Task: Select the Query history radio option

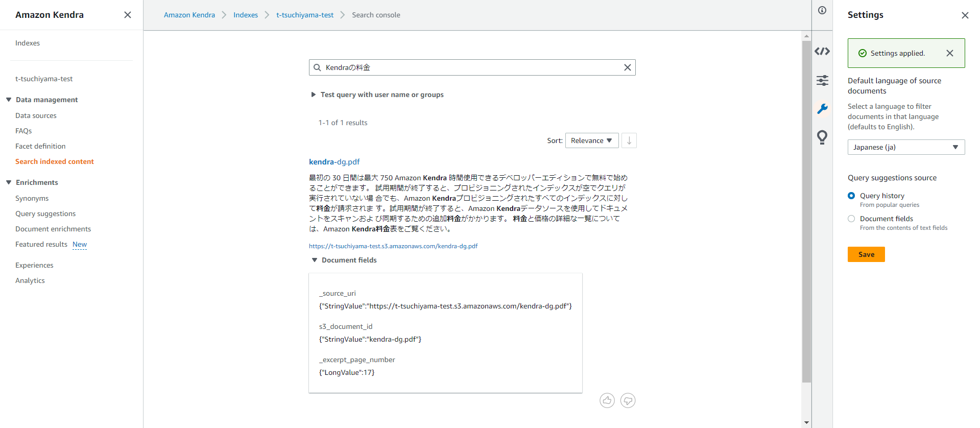Action: [x=851, y=196]
